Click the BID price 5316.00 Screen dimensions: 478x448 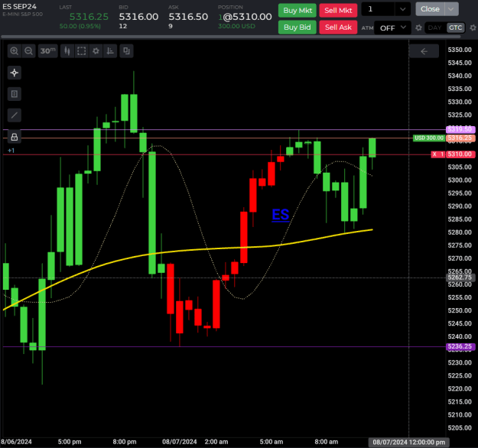coord(138,17)
